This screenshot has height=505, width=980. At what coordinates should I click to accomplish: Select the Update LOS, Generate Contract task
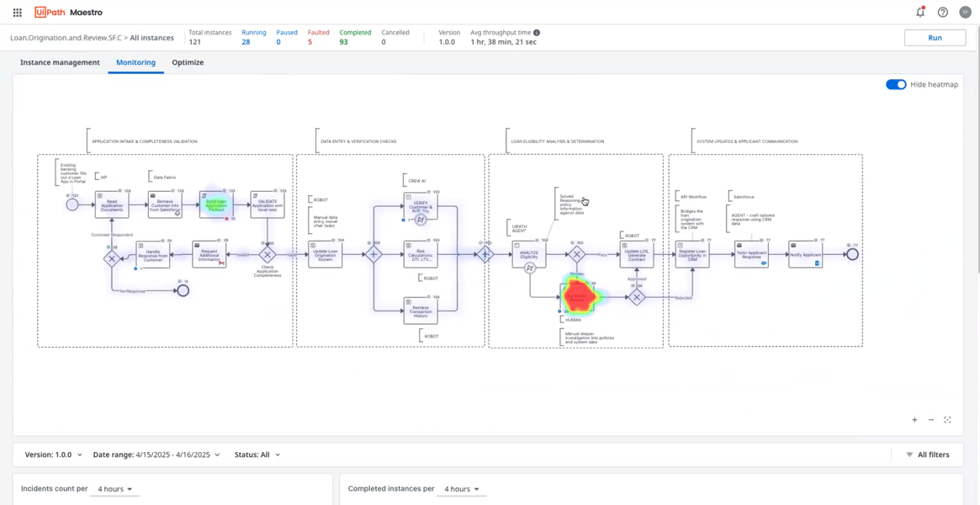636,254
